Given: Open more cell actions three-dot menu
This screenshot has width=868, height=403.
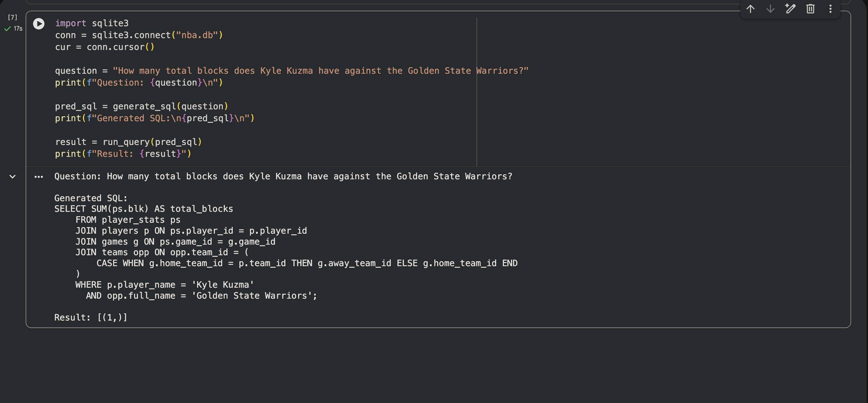Looking at the screenshot, I should point(830,9).
